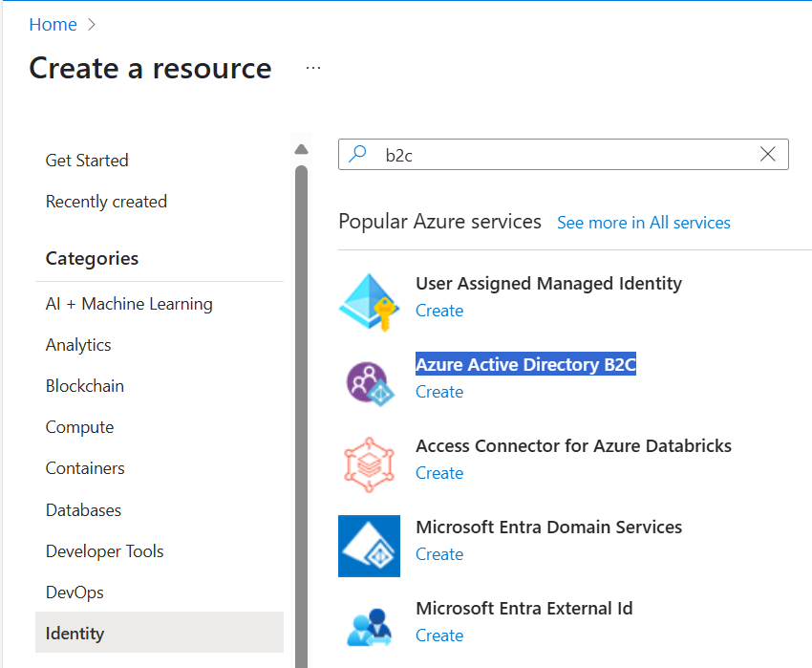Viewport: 812px width, 668px height.
Task: Select the Identity category
Action: [160, 633]
